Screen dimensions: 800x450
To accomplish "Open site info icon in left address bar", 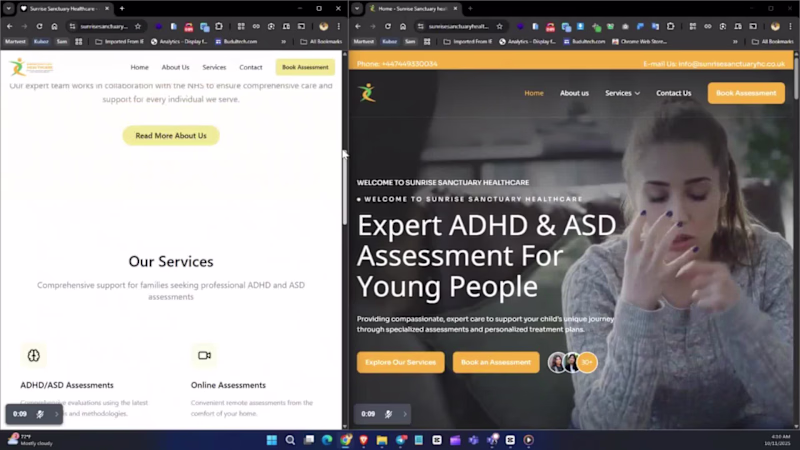I will 72,27.
